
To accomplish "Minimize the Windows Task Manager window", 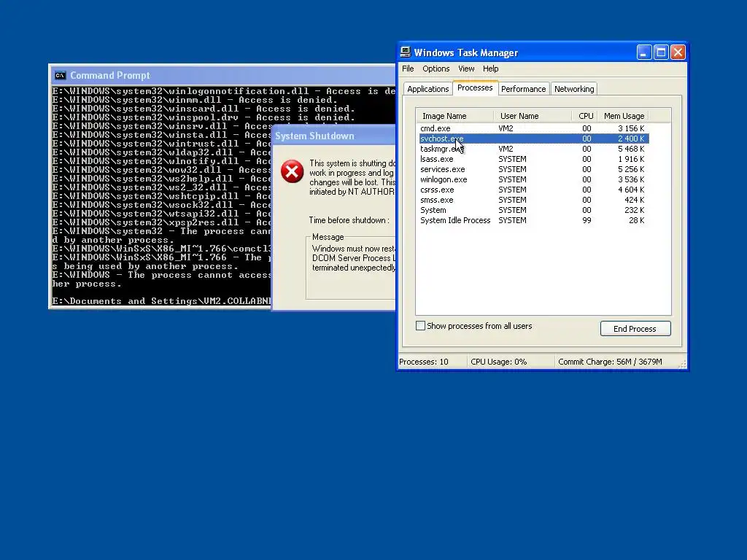I will [x=644, y=52].
